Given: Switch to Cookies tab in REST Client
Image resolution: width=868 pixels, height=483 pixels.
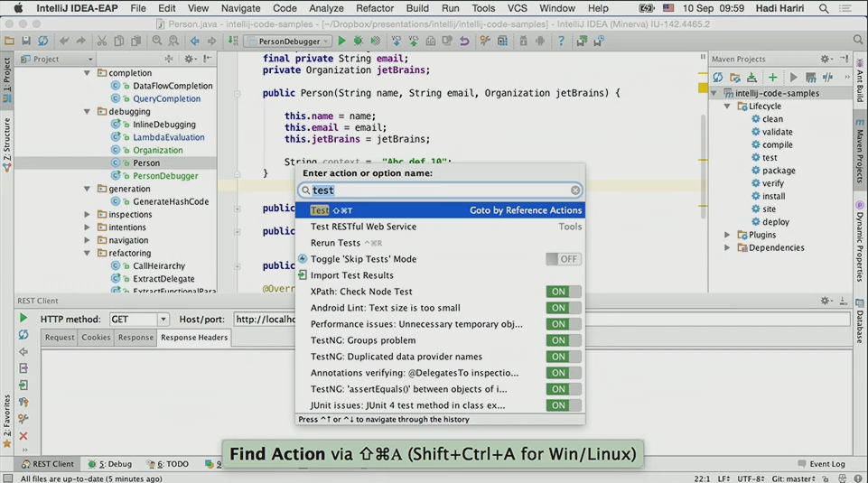Looking at the screenshot, I should pos(96,338).
